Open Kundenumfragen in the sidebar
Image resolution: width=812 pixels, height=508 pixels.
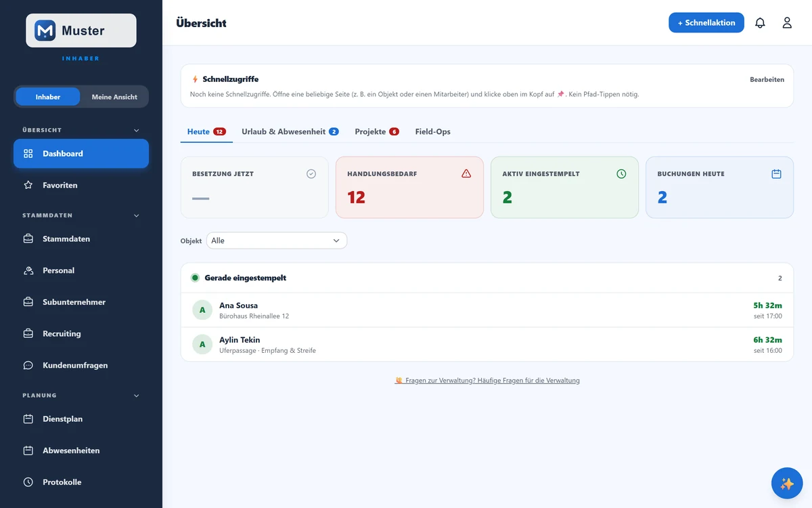tap(81, 365)
